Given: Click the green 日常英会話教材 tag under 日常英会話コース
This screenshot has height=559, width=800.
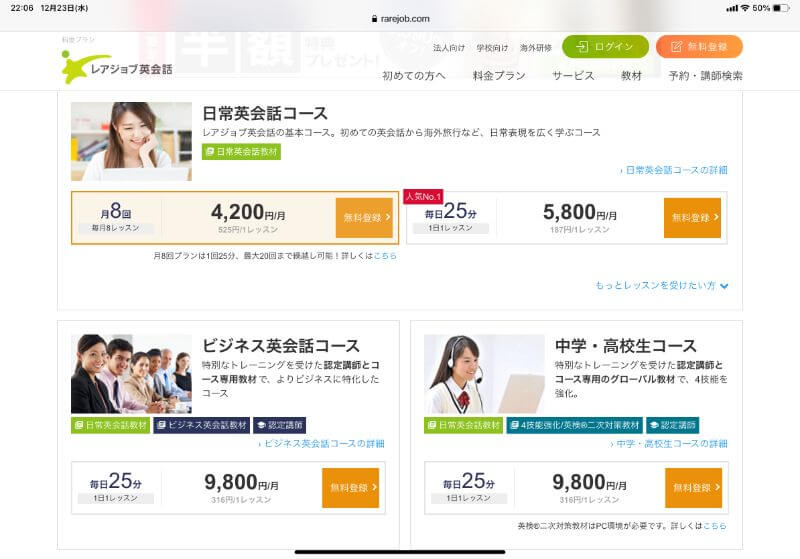Looking at the screenshot, I should click(241, 151).
